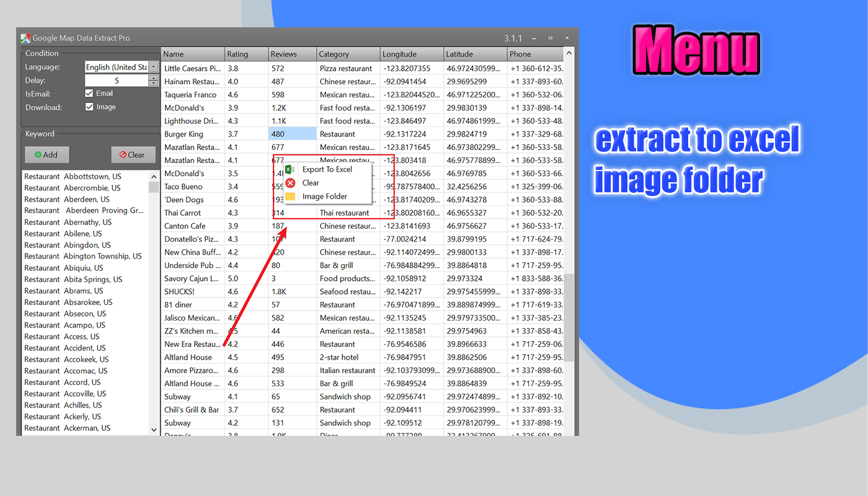
Task: Choose Export To Excel from context menu
Action: 327,169
